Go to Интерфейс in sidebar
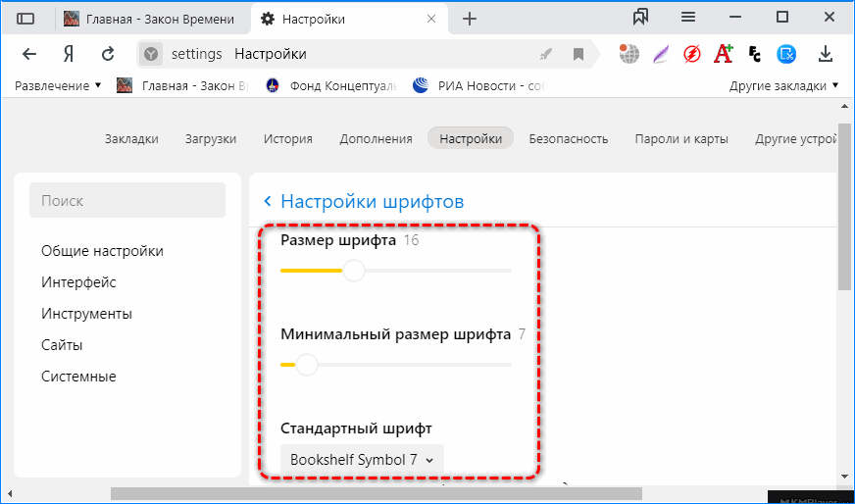This screenshot has height=504, width=855. click(x=78, y=282)
